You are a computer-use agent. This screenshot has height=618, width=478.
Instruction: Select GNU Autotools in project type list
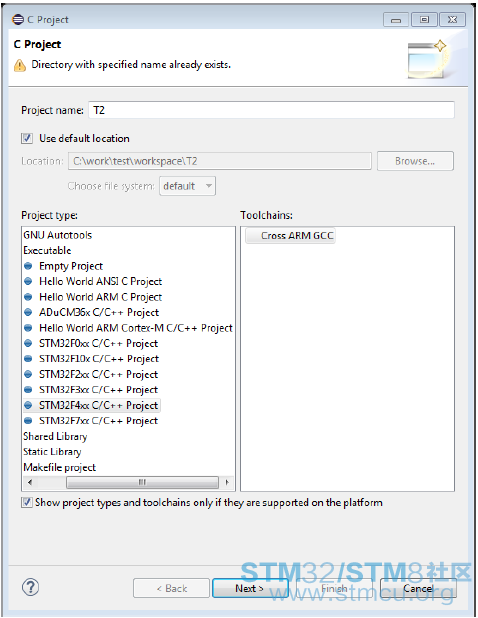pos(58,235)
